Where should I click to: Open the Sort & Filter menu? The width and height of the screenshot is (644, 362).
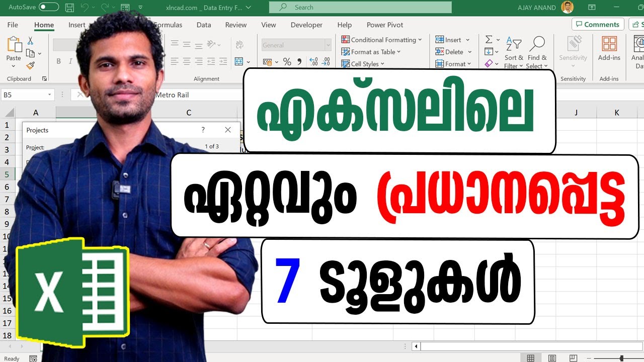pos(514,52)
